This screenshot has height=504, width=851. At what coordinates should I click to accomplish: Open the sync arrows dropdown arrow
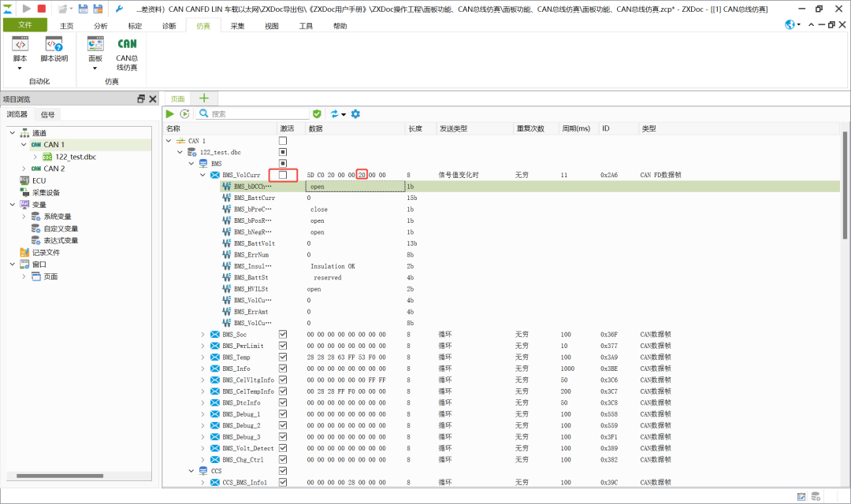(x=344, y=114)
